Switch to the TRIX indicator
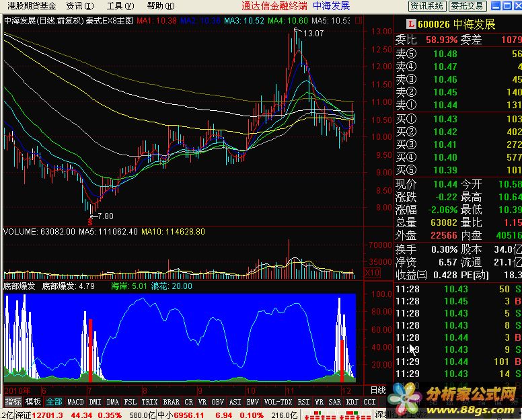The height and width of the screenshot is (420, 522). (149, 402)
